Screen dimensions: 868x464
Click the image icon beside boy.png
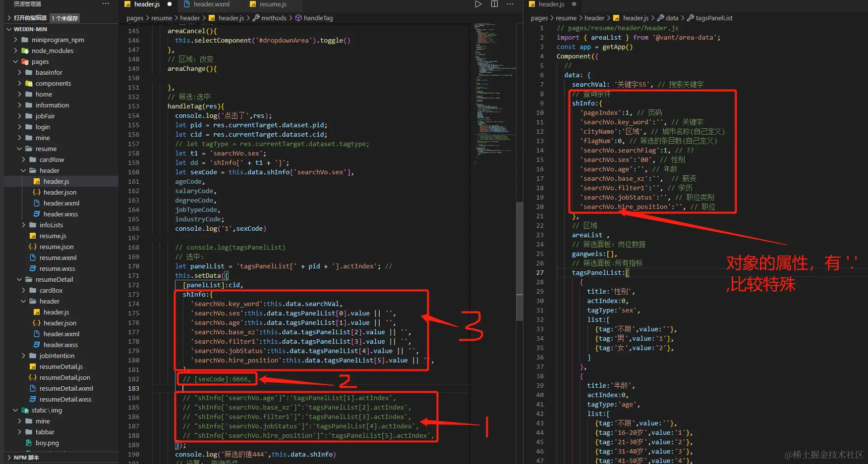pyautogui.click(x=29, y=443)
